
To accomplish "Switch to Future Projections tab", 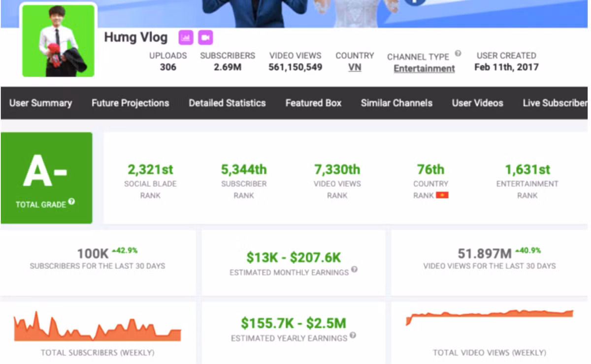I will (130, 103).
